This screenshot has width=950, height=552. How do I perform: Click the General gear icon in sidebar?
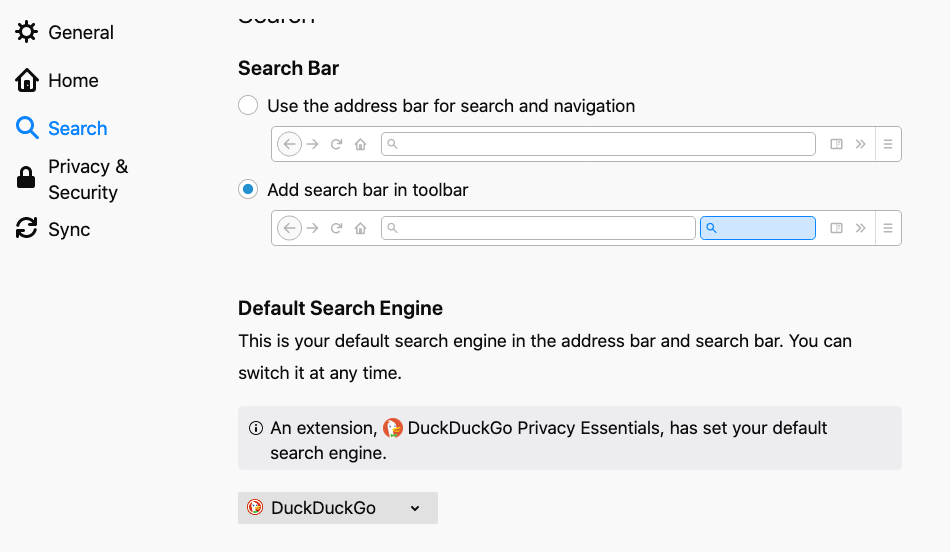coord(26,32)
